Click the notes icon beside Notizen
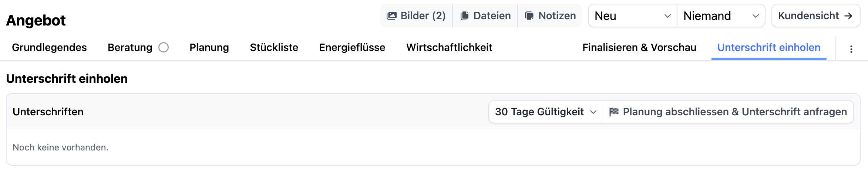This screenshot has width=868, height=173. (x=529, y=16)
